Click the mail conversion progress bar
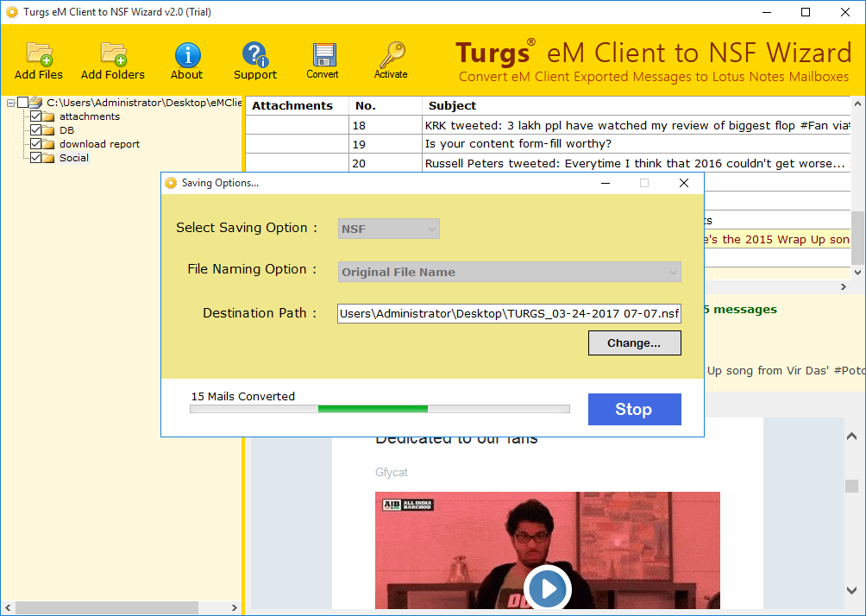Screen dimensions: 866x616 point(380,409)
